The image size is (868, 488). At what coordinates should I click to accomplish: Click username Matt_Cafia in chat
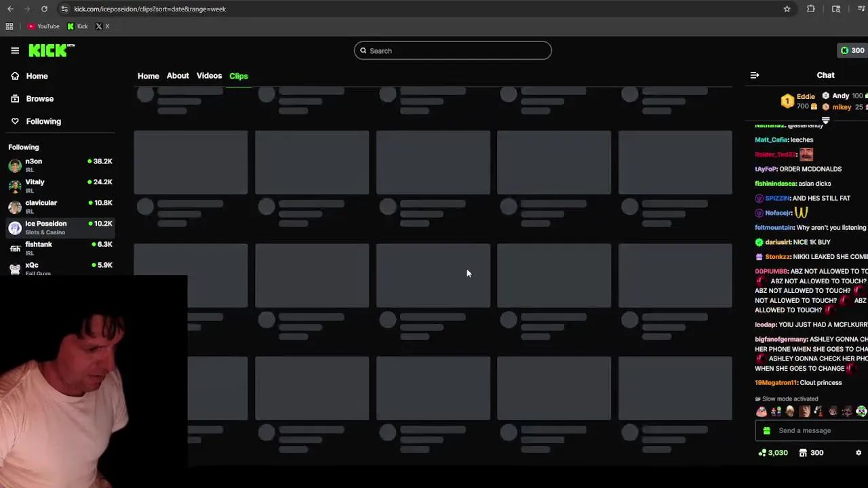[x=771, y=140]
